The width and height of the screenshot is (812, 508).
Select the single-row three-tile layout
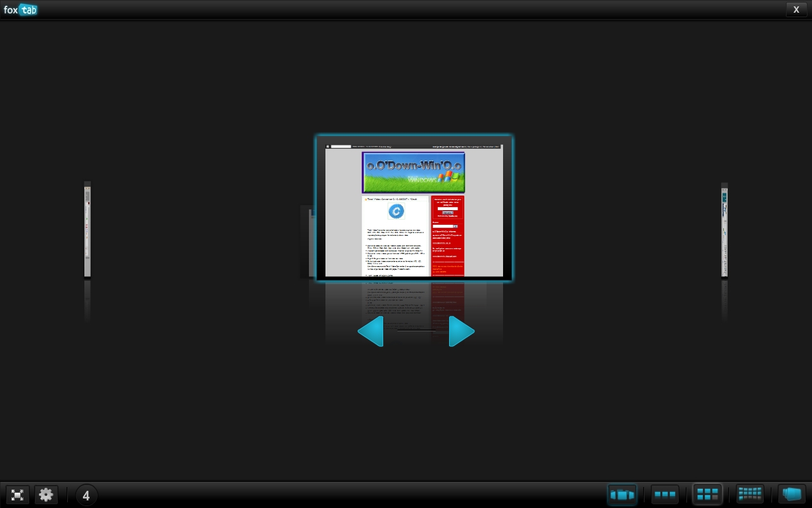[x=665, y=495]
